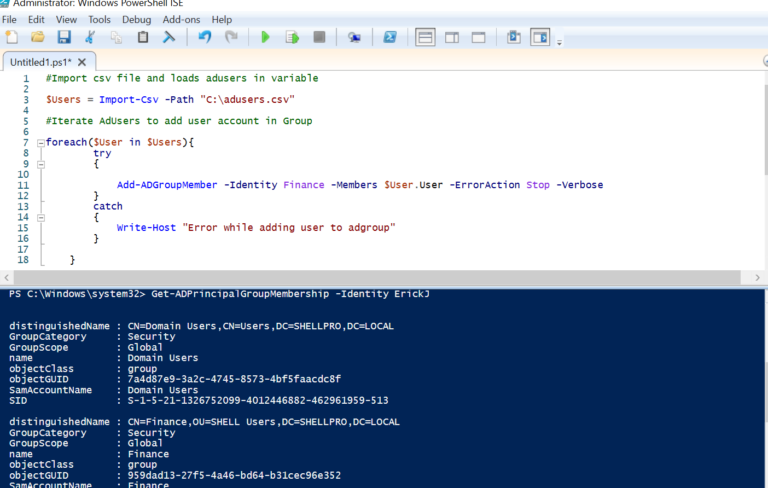
Task: Open the View menu
Action: click(x=66, y=20)
